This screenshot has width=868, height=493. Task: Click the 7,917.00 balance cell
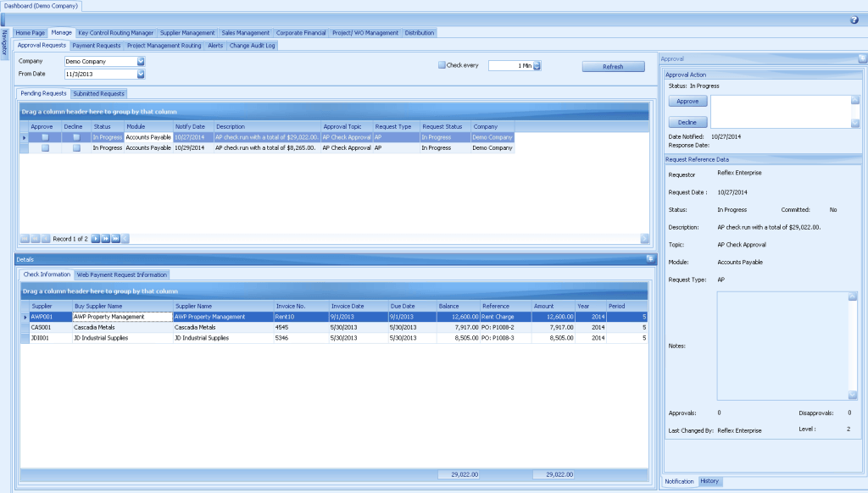click(459, 328)
